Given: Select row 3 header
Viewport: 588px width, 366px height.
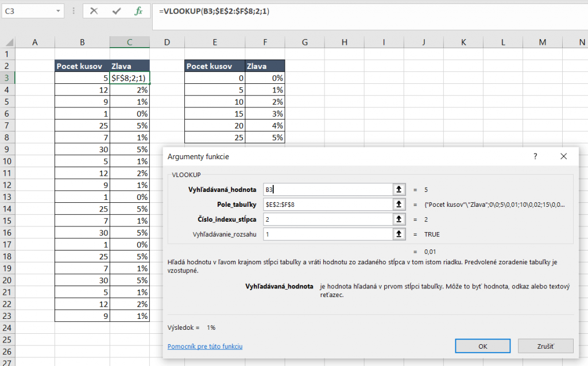Looking at the screenshot, I should [x=7, y=78].
